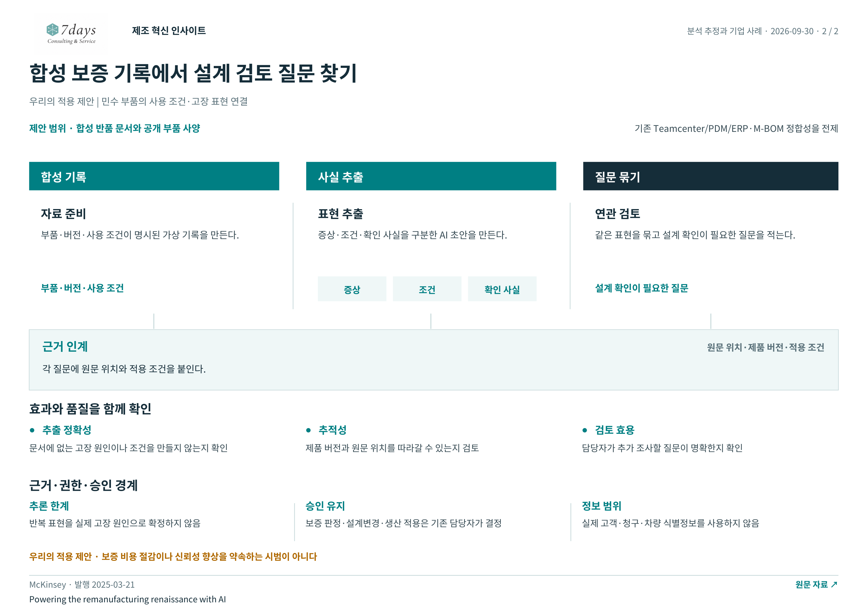Click the 부품·버전·사용 조건 teal label

[82, 288]
